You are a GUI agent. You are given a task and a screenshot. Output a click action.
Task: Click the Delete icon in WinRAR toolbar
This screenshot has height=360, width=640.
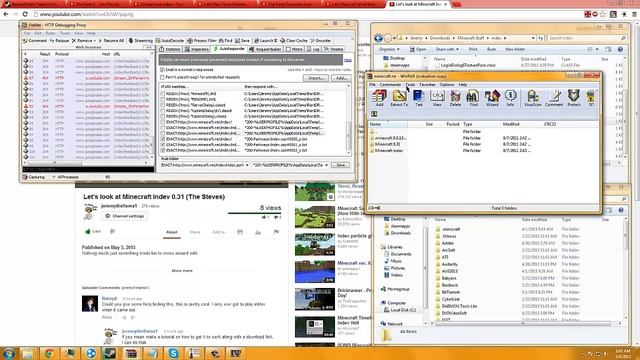455,98
